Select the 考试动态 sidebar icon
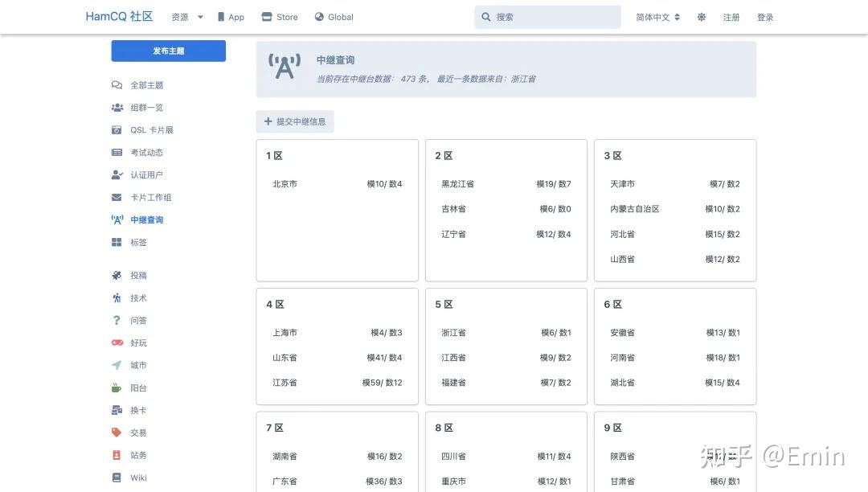 pos(117,152)
